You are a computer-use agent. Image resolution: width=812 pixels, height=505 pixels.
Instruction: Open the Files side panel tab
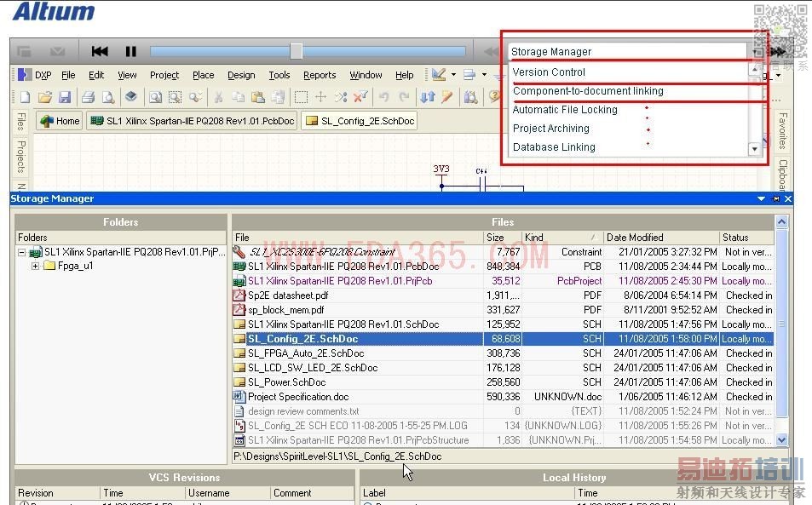tap(20, 122)
